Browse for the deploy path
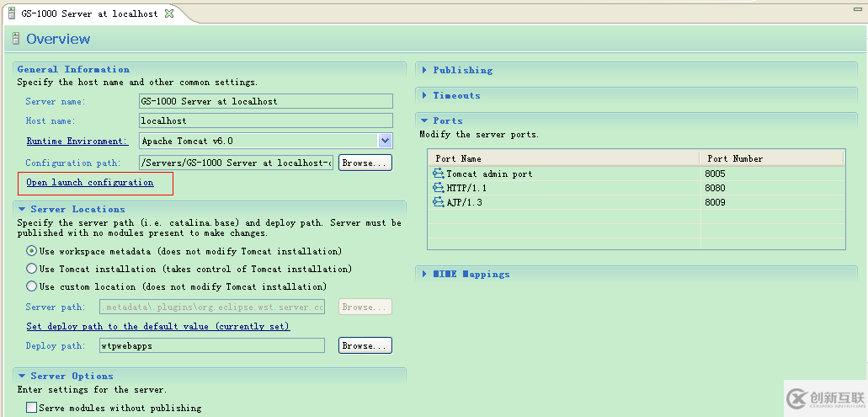 [x=365, y=345]
